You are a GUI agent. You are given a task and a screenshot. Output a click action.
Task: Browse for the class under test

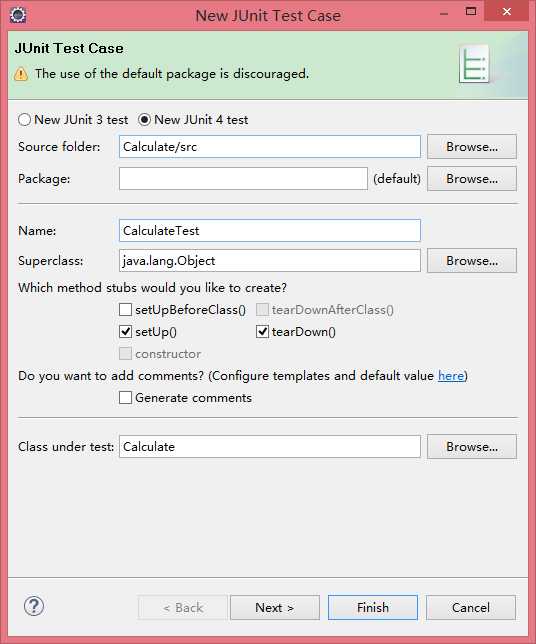472,446
